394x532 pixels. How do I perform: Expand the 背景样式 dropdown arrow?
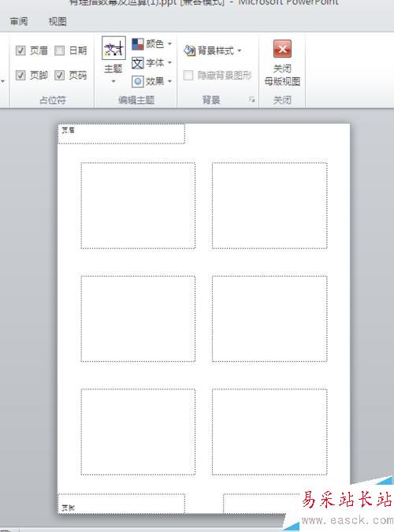click(240, 51)
